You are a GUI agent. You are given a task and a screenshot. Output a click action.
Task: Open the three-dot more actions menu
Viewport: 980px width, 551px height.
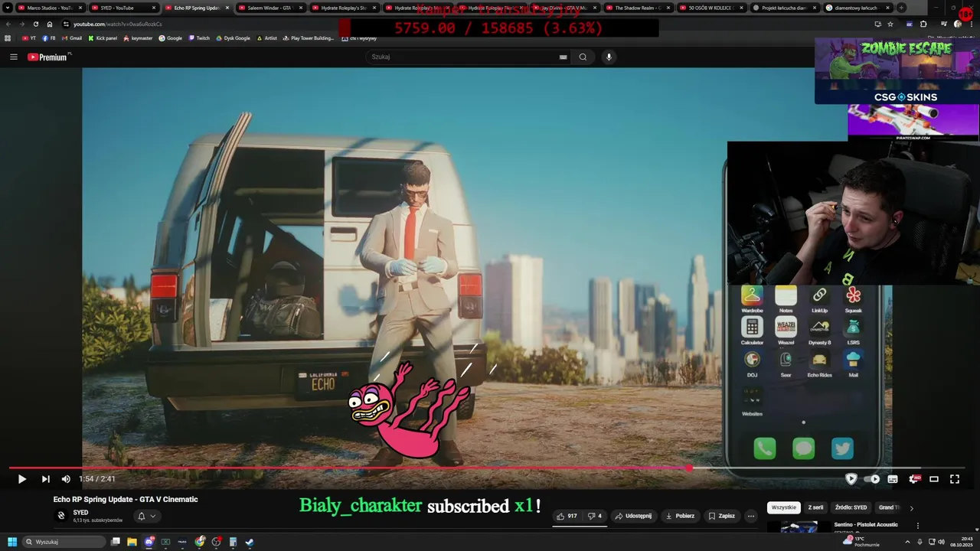[x=751, y=516]
